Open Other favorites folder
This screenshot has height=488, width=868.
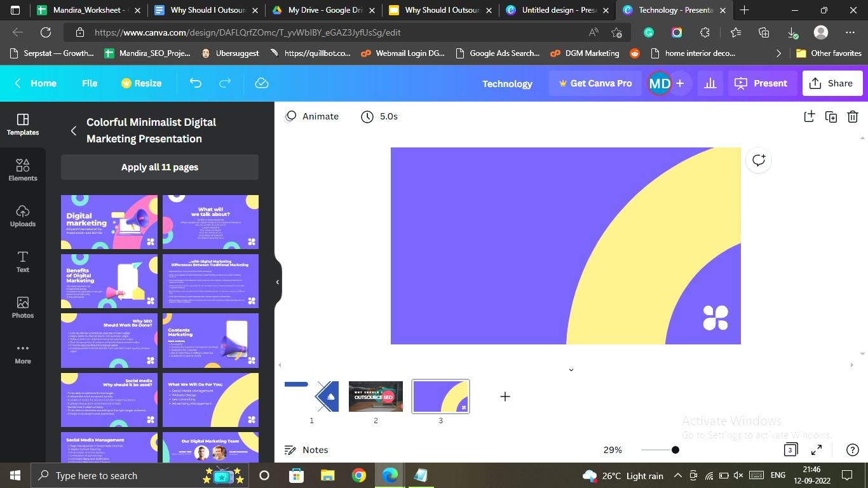coord(829,53)
